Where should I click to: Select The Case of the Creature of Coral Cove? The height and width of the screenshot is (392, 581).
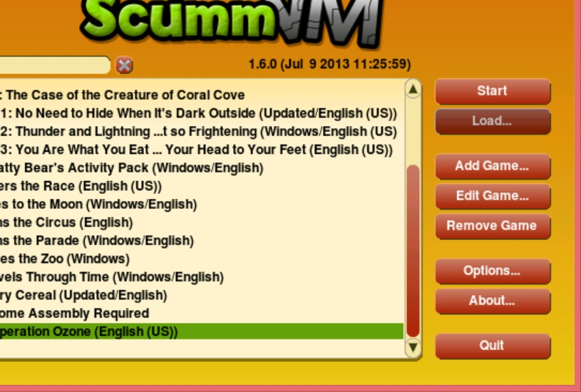coord(202,95)
